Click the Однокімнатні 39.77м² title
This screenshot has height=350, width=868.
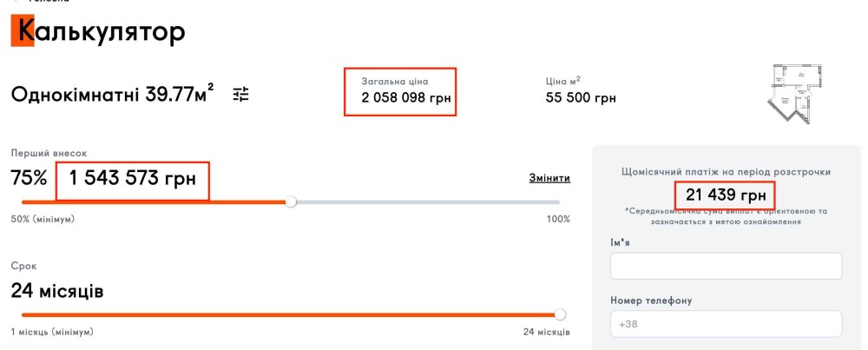coord(113,95)
